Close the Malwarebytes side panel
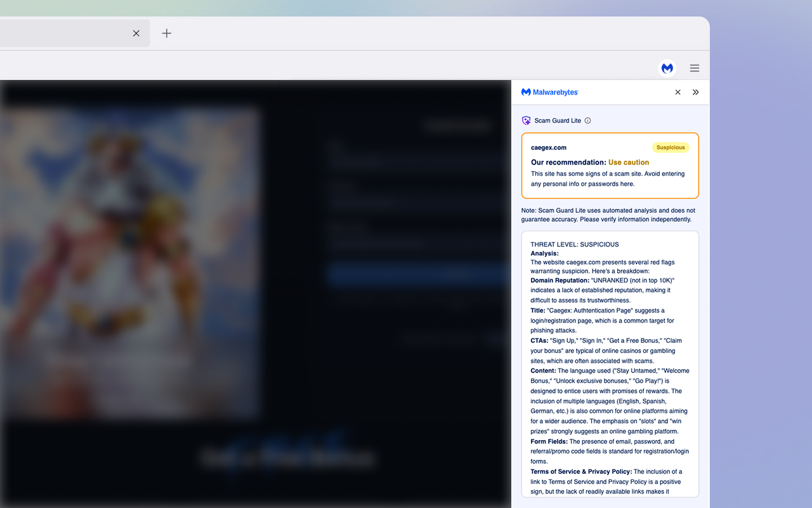The width and height of the screenshot is (812, 508). click(x=678, y=92)
